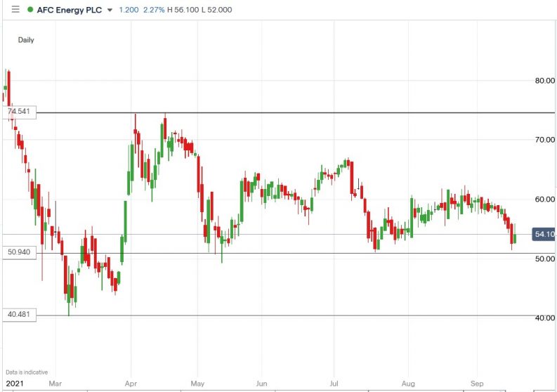
Task: Click the 80.00 price axis label
Action: click(x=545, y=80)
